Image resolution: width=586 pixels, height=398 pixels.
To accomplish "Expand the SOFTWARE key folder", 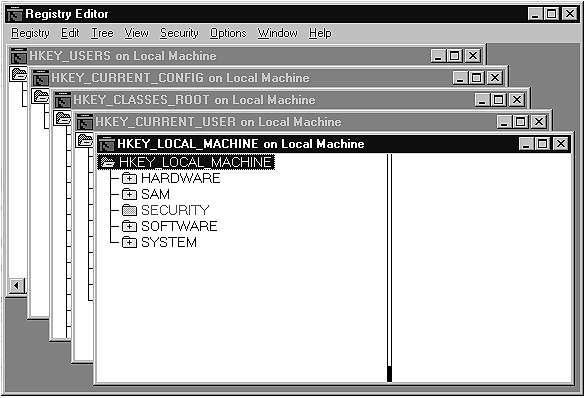I will tap(129, 226).
